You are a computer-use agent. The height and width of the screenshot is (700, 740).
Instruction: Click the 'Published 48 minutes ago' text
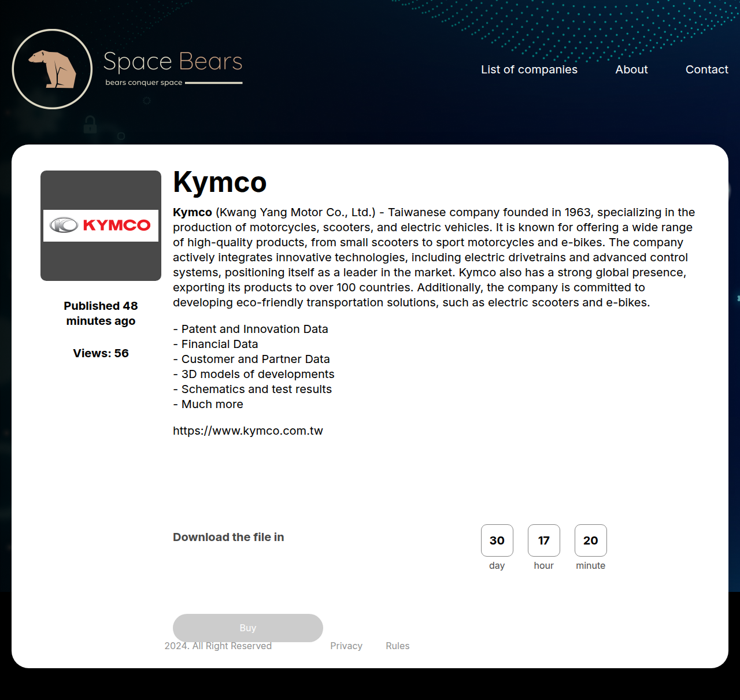point(101,313)
